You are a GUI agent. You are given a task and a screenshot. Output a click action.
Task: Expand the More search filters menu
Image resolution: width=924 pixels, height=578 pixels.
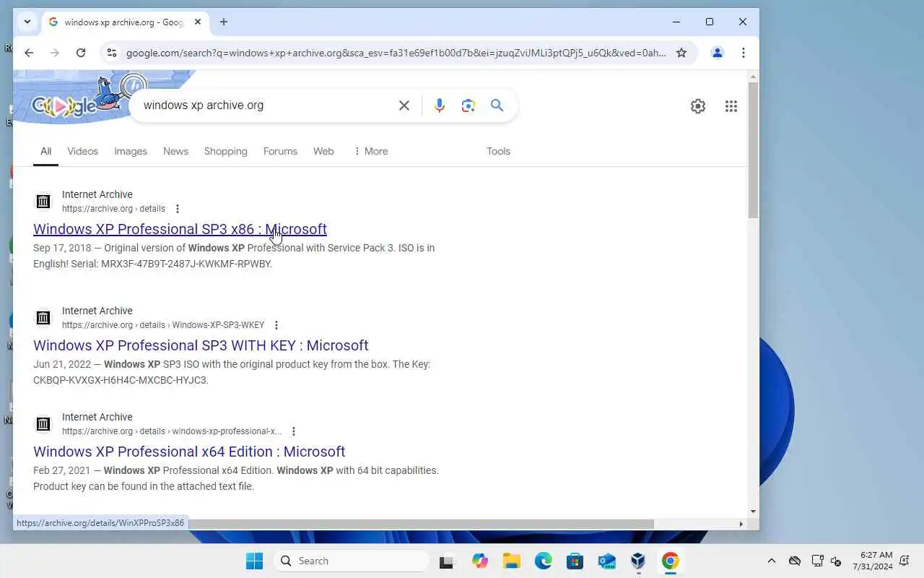pyautogui.click(x=370, y=151)
